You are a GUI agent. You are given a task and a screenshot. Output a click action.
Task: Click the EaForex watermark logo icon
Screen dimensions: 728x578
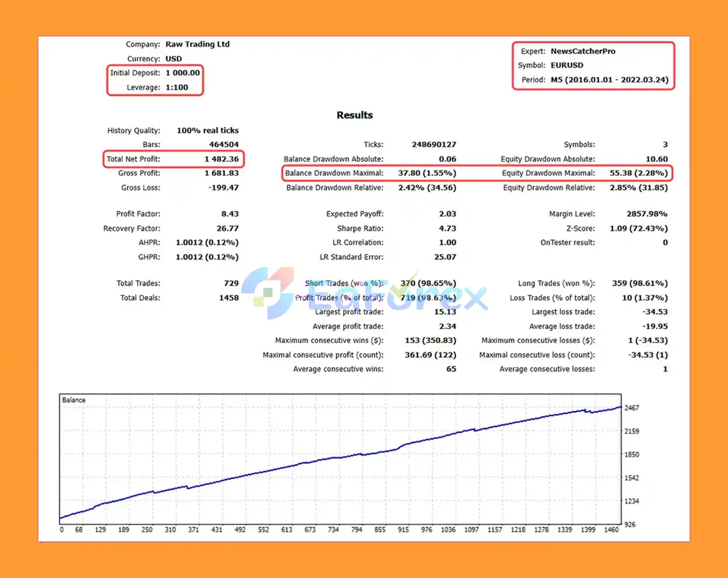pos(268,292)
